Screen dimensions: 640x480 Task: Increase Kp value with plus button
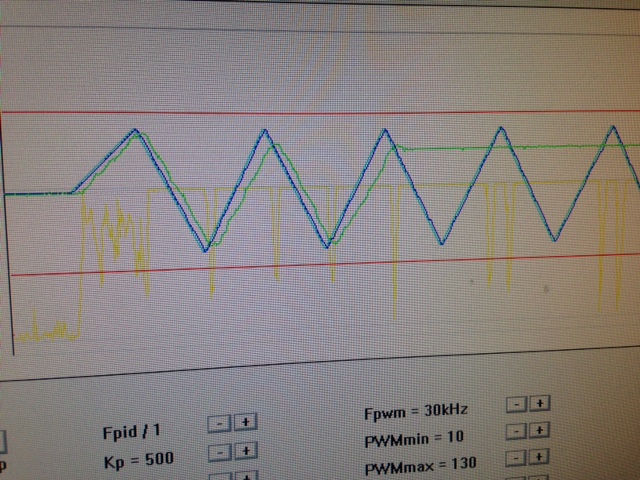click(x=246, y=451)
